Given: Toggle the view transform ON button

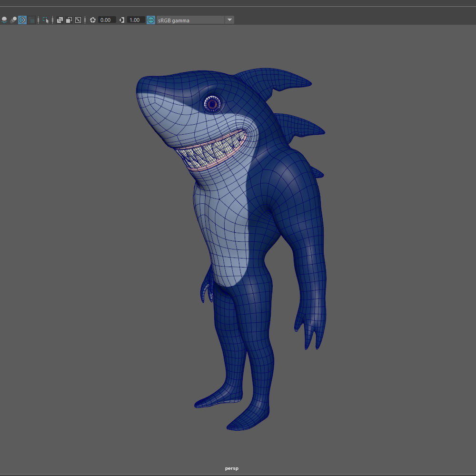Looking at the screenshot, I should pyautogui.click(x=151, y=20).
